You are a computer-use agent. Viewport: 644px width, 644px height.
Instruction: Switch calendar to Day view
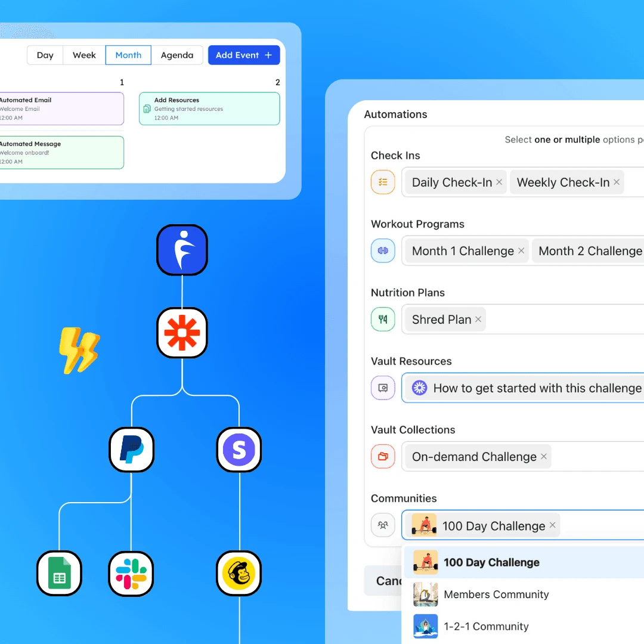(x=45, y=55)
